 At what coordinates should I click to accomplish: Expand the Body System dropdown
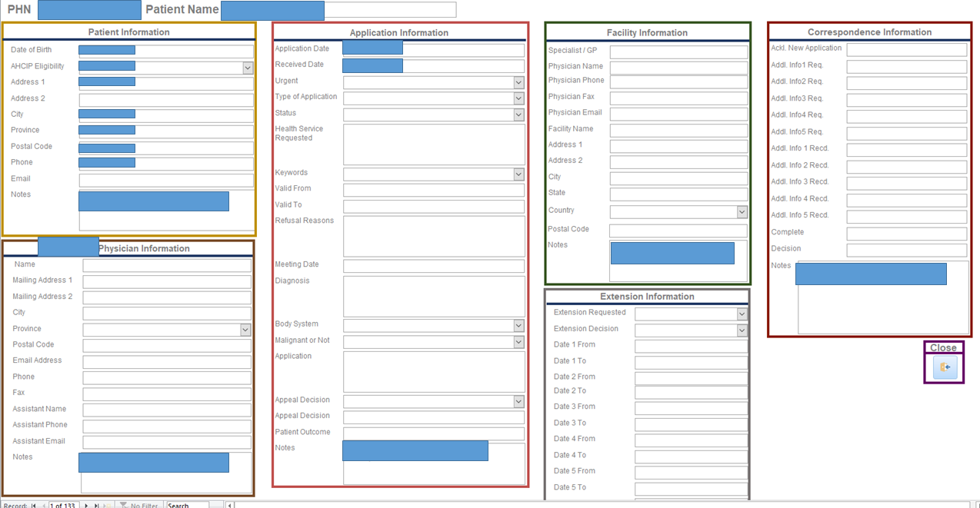(x=518, y=326)
